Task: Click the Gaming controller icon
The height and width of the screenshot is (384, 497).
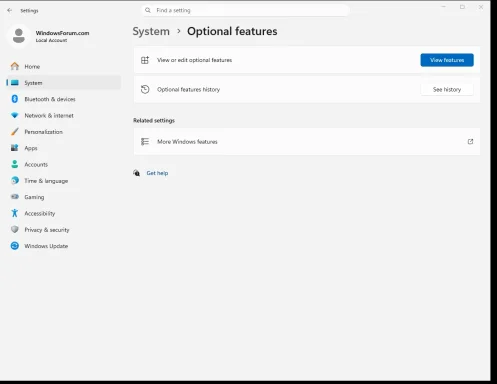Action: 15,197
